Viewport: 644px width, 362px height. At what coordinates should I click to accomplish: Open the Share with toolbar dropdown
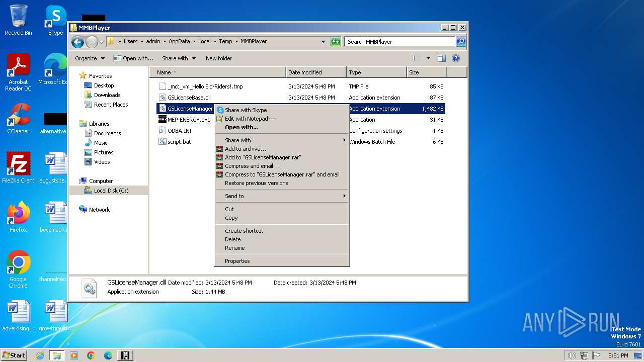click(178, 58)
